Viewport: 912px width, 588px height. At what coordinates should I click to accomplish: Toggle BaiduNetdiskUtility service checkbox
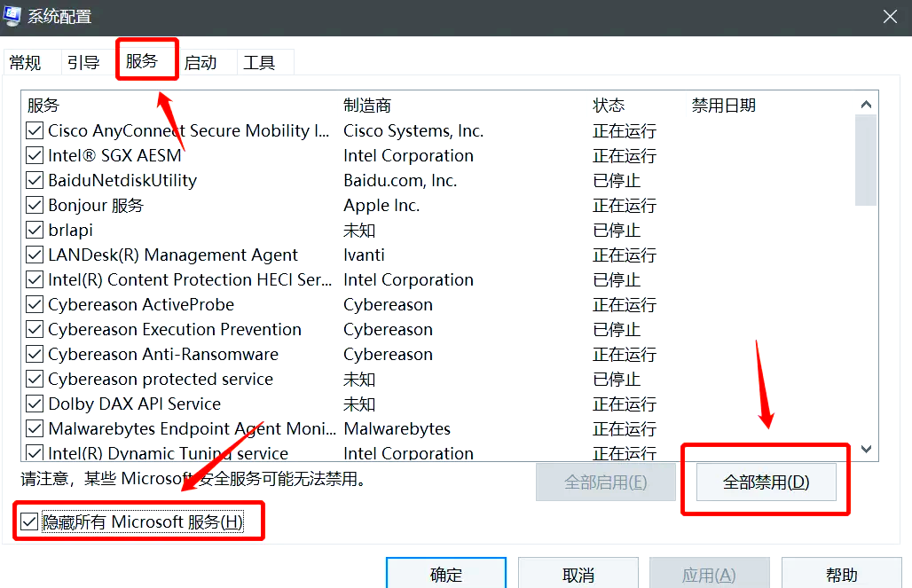[x=35, y=180]
